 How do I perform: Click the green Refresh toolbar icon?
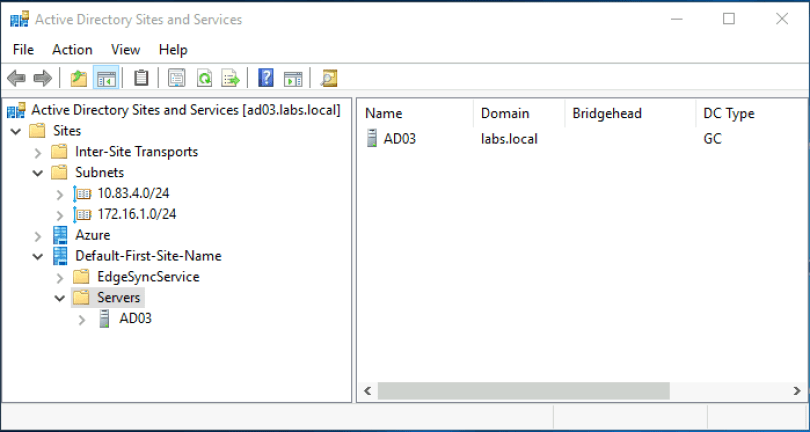(204, 78)
